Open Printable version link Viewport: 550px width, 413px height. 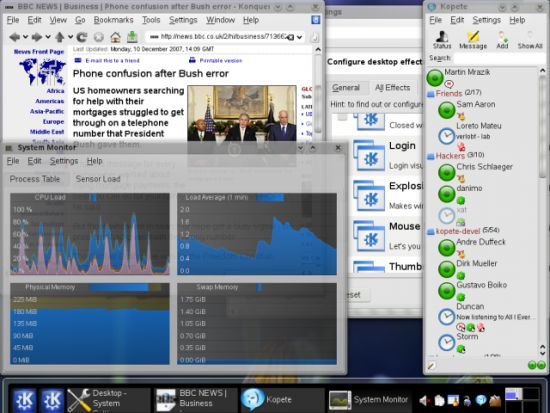point(221,61)
